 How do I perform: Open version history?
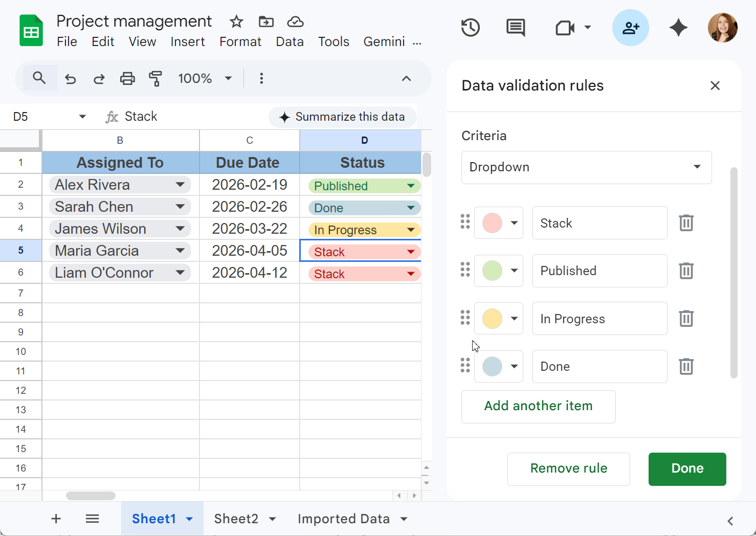point(470,28)
